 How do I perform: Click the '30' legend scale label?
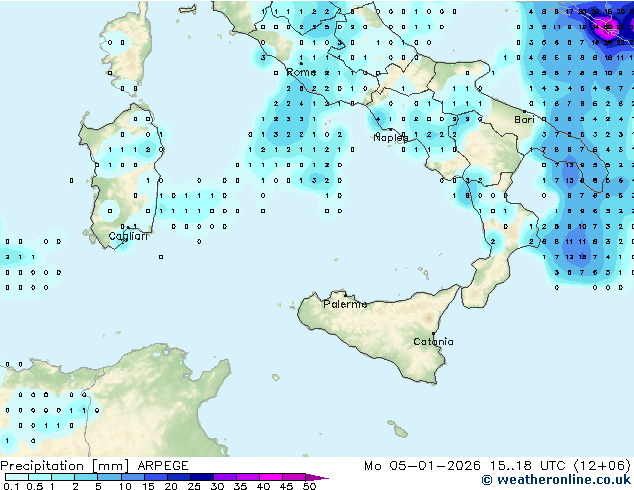coord(217,486)
